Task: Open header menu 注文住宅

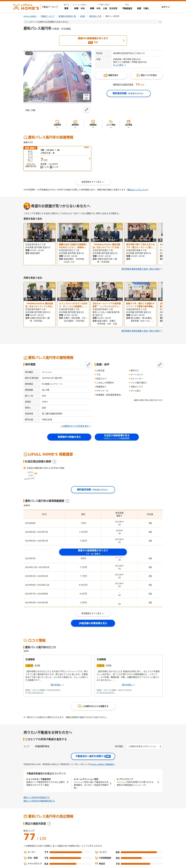Action: pyautogui.click(x=113, y=8)
